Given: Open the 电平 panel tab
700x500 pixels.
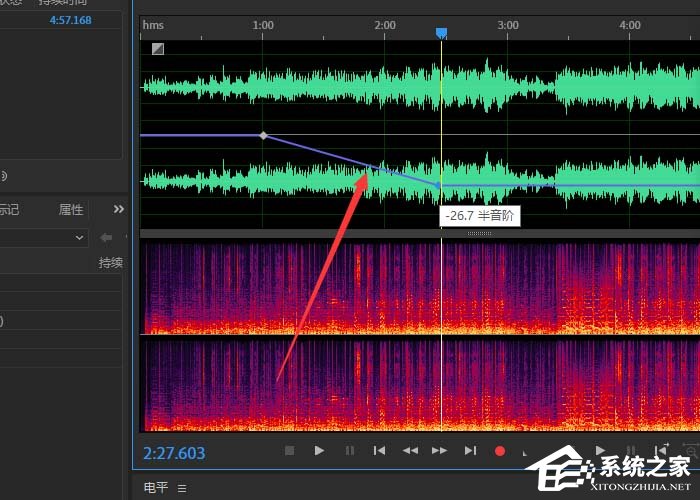Looking at the screenshot, I should pyautogui.click(x=156, y=487).
